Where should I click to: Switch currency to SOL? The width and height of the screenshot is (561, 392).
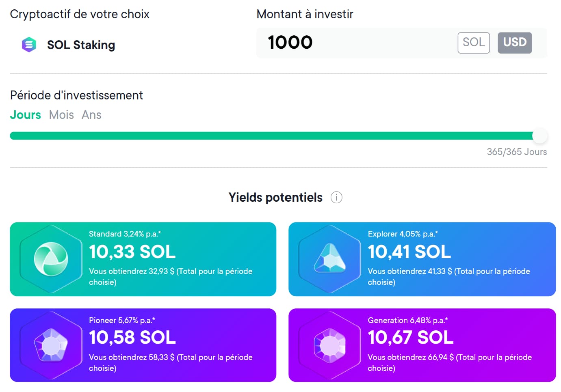click(x=473, y=43)
